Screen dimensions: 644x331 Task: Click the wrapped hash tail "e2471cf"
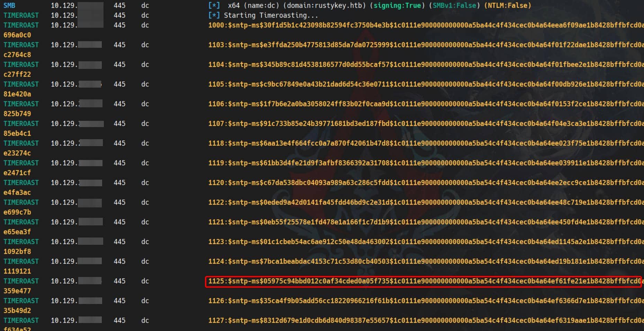(x=17, y=173)
